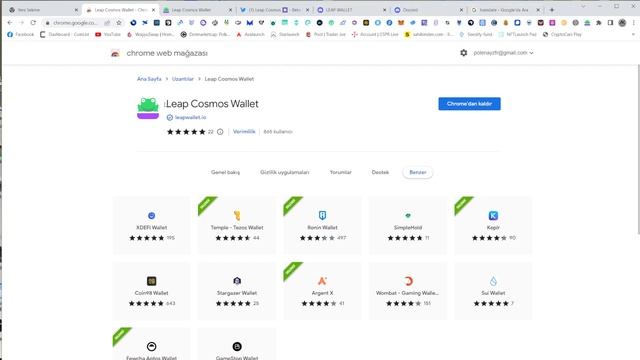The image size is (640, 360).
Task: Reload the current page
Action: coord(33,23)
